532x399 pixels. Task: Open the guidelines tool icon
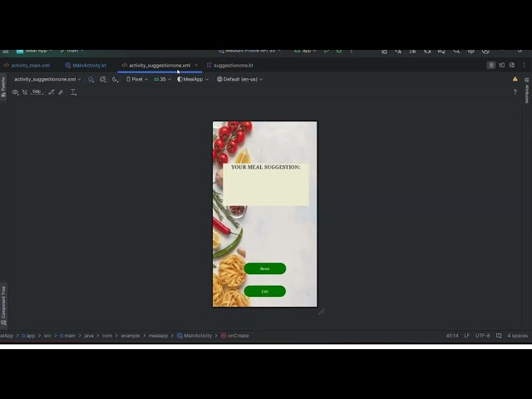click(73, 92)
